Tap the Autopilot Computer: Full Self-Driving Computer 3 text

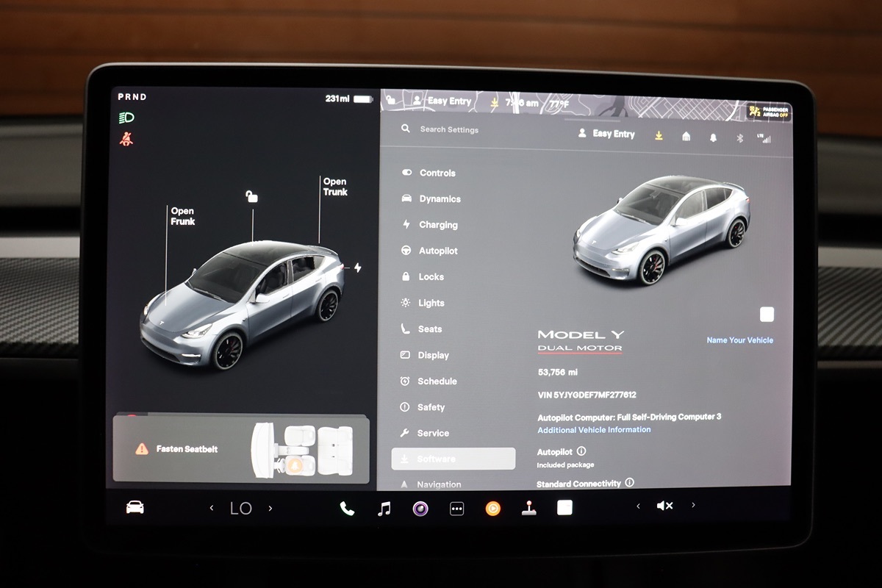click(629, 417)
